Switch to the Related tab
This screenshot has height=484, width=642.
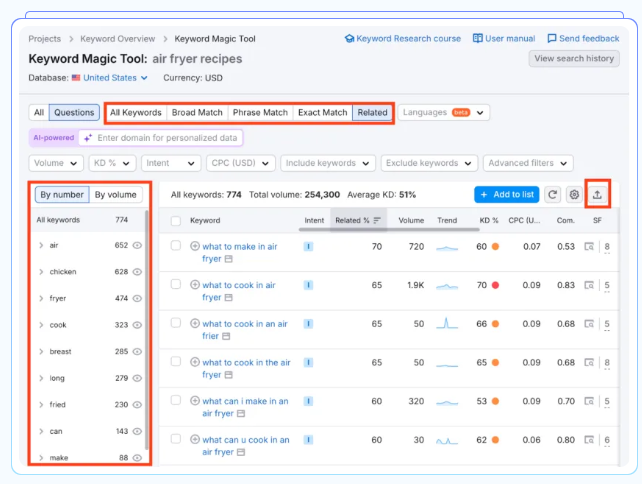(372, 112)
